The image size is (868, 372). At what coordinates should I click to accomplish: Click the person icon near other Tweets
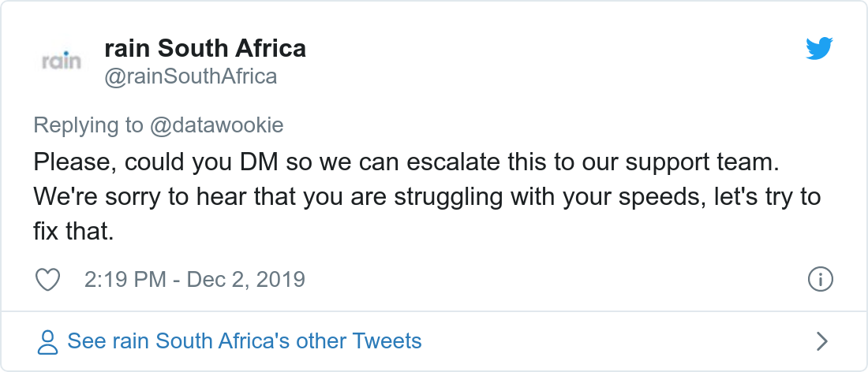48,341
